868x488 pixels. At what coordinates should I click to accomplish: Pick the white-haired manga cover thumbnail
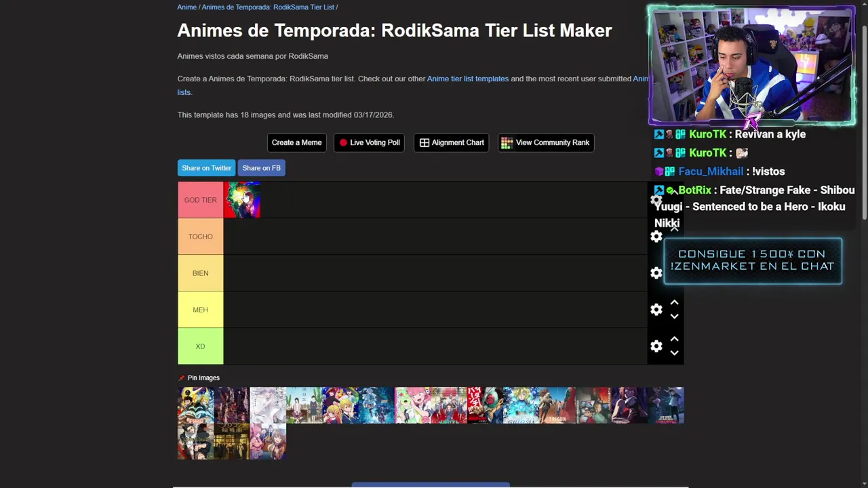click(x=268, y=405)
